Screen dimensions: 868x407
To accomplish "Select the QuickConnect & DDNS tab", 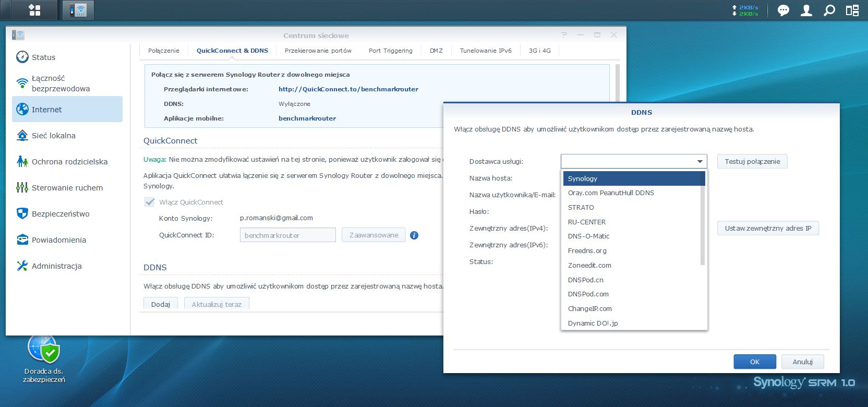I will coord(232,51).
